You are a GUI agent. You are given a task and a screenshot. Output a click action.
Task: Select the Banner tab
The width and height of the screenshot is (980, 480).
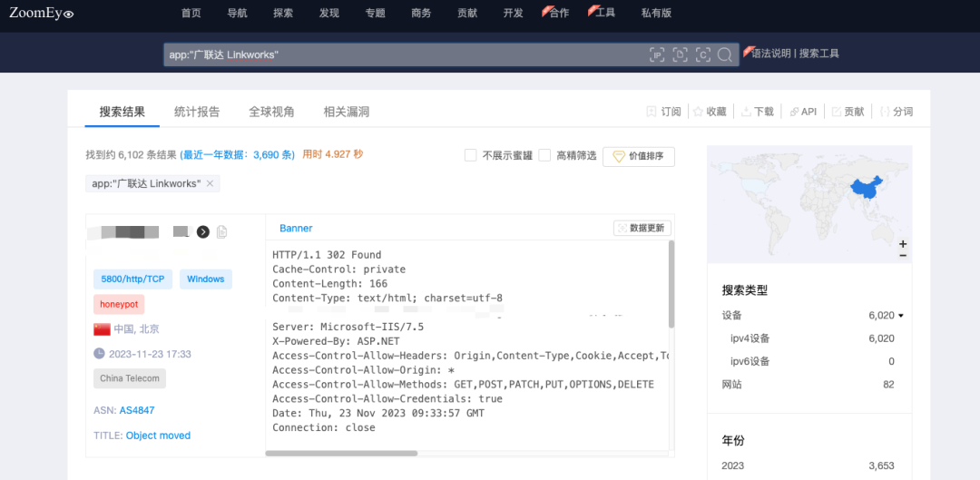(296, 228)
